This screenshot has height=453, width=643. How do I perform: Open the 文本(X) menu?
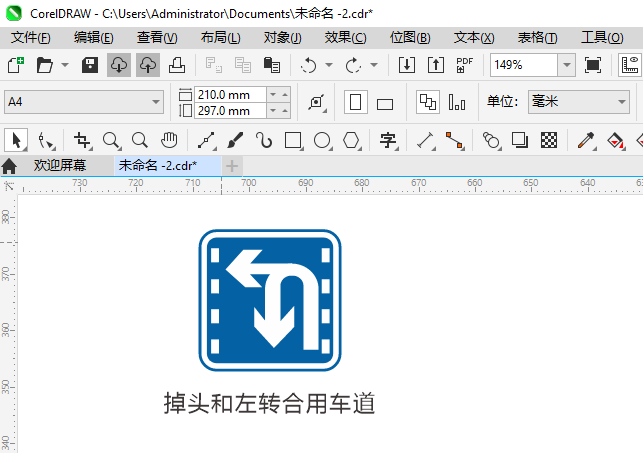(474, 38)
